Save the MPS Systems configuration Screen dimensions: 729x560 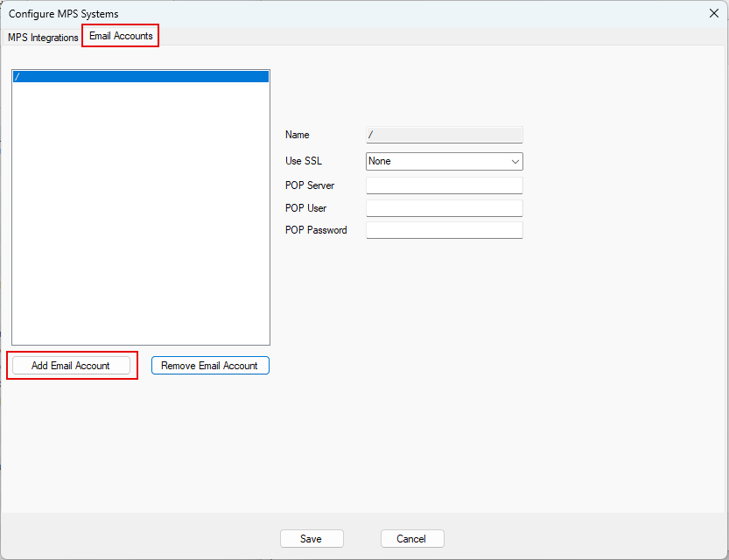[312, 539]
